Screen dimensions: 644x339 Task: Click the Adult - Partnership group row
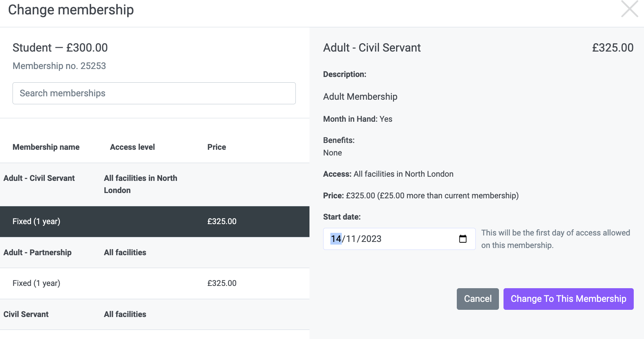click(155, 253)
